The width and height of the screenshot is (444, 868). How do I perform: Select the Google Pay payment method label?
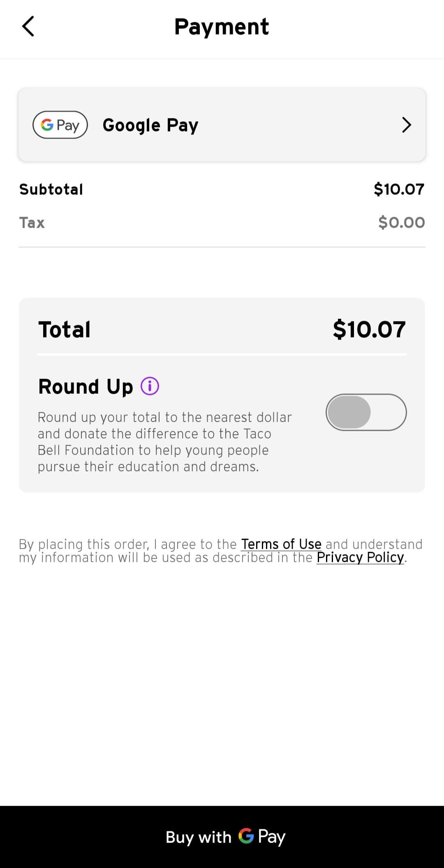point(150,125)
